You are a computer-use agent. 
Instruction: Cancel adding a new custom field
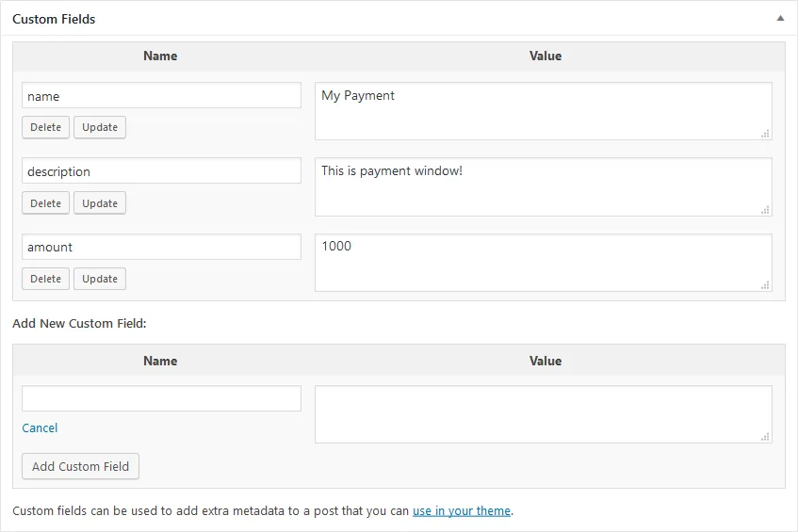point(40,427)
